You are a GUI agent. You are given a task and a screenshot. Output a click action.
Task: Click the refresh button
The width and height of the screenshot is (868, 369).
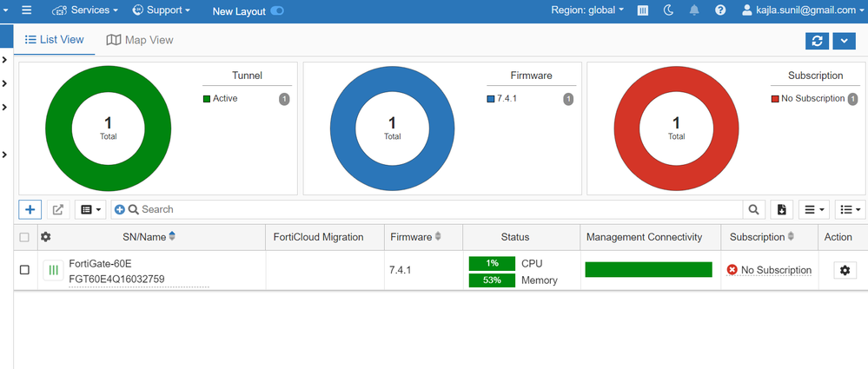(x=817, y=41)
